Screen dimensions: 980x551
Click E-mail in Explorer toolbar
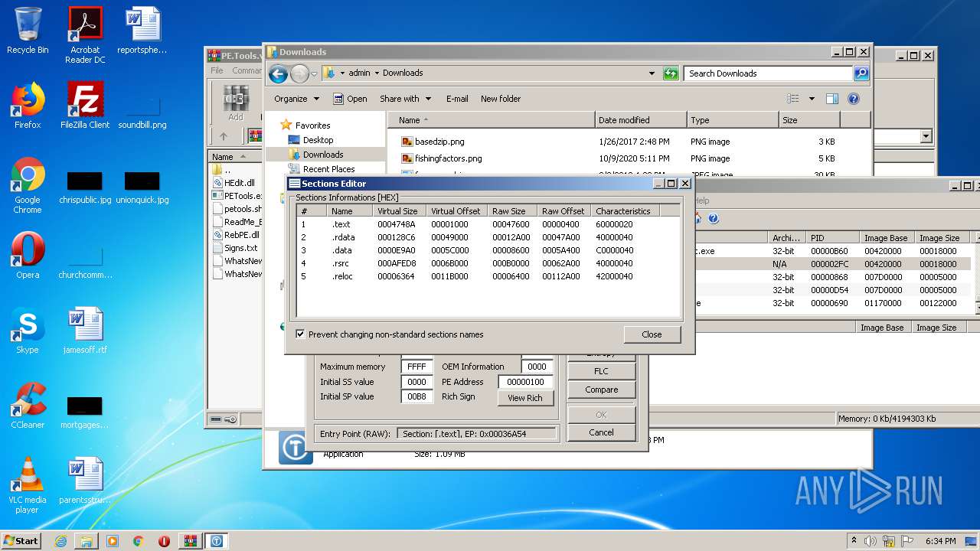[457, 99]
